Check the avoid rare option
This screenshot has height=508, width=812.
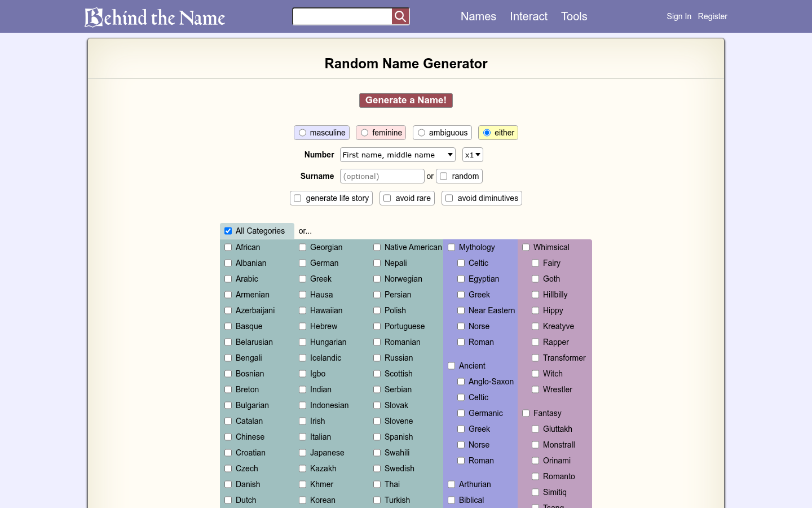(x=387, y=198)
